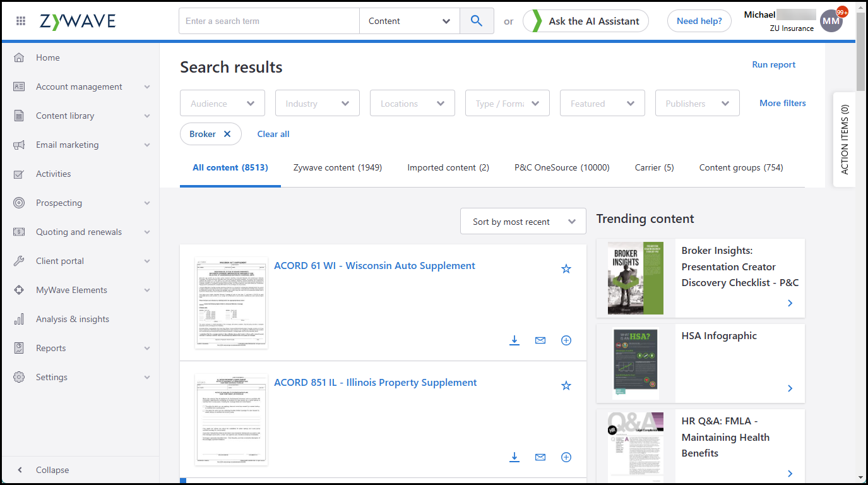Open the Industry filter dropdown
Screen dimensions: 868x485
318,104
